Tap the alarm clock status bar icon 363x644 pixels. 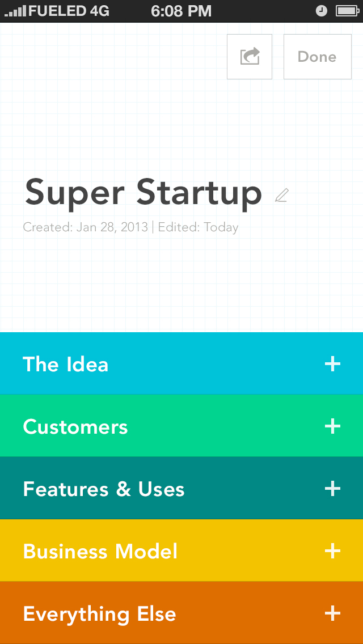pos(322,11)
